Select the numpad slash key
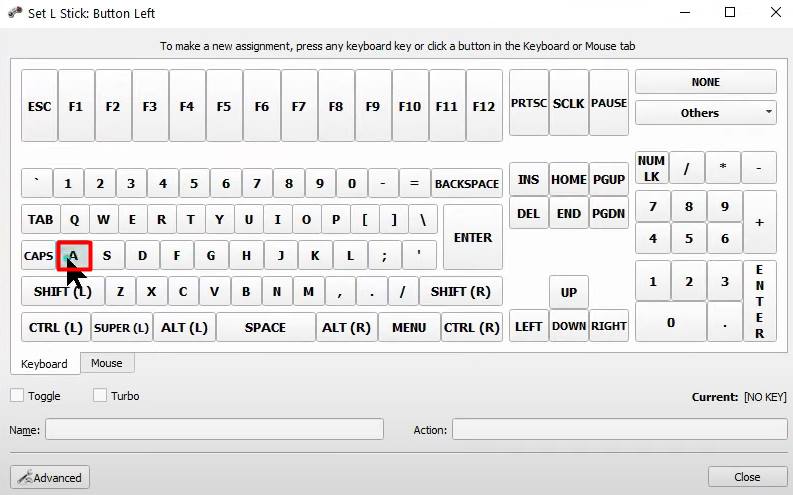The width and height of the screenshot is (793, 495). coord(687,168)
